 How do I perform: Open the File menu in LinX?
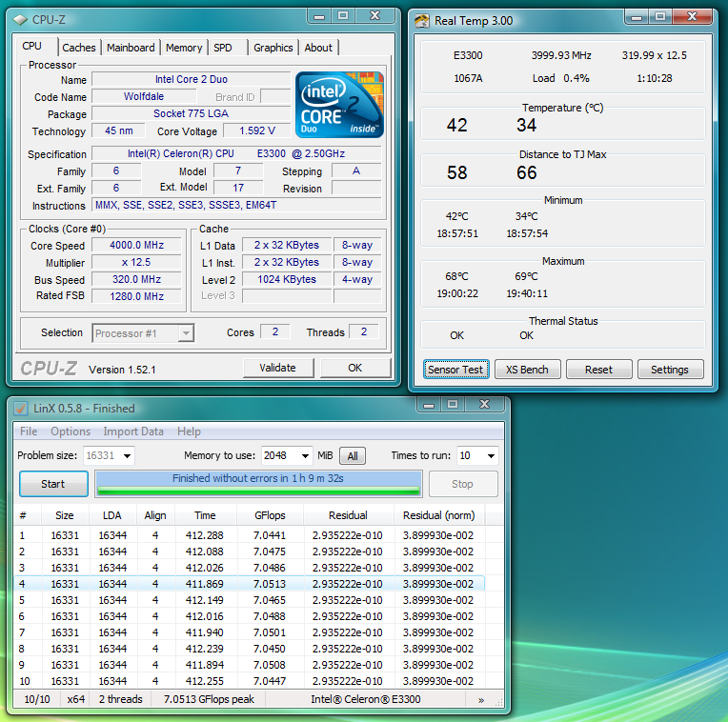click(29, 431)
